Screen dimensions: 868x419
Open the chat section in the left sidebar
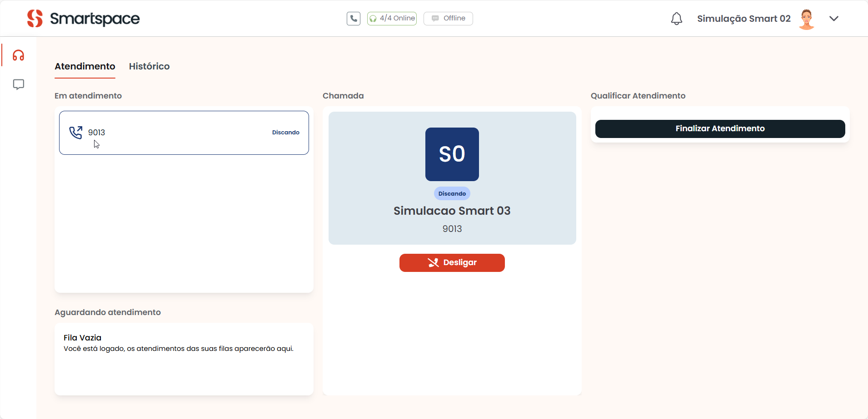(x=18, y=84)
